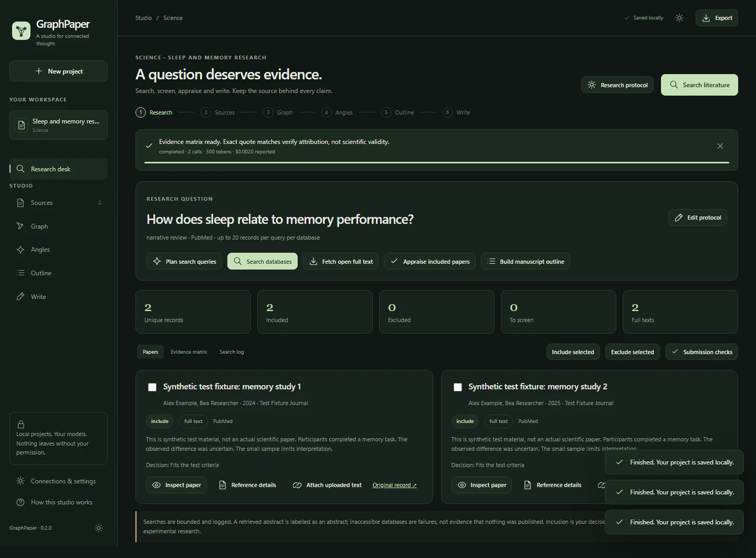Open Connections & settings
The height and width of the screenshot is (558, 756).
pos(58,481)
